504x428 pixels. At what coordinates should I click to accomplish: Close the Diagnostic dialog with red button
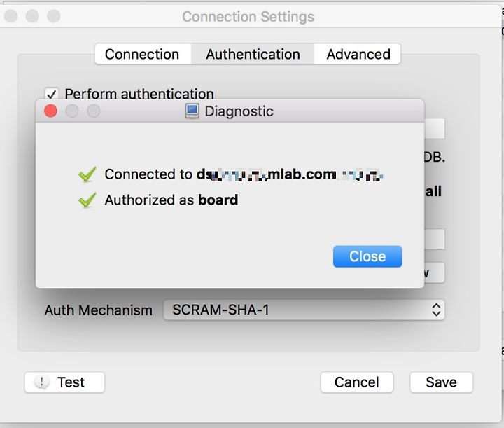pyautogui.click(x=51, y=111)
